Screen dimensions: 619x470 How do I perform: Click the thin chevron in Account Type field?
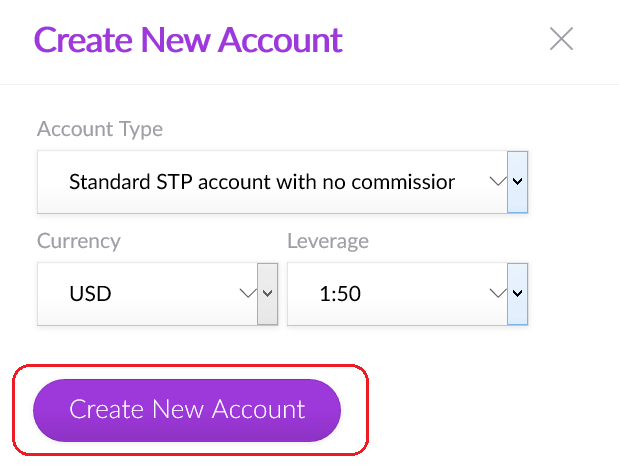click(x=497, y=182)
